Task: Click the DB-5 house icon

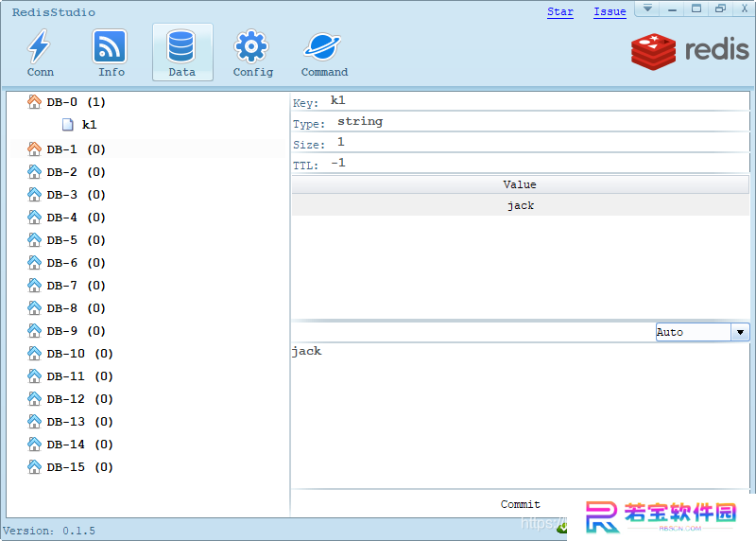Action: pyautogui.click(x=34, y=240)
